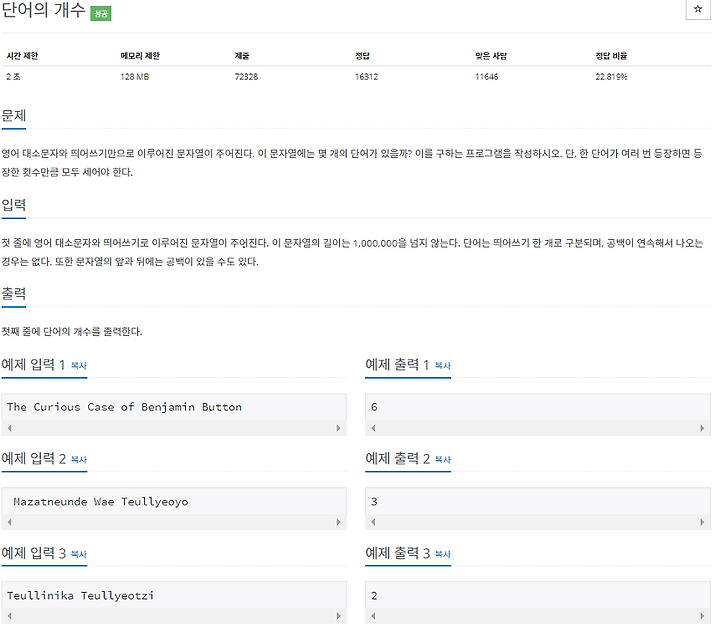Click example output 2 value 3
Image resolution: width=720 pixels, height=632 pixels.
[x=374, y=502]
